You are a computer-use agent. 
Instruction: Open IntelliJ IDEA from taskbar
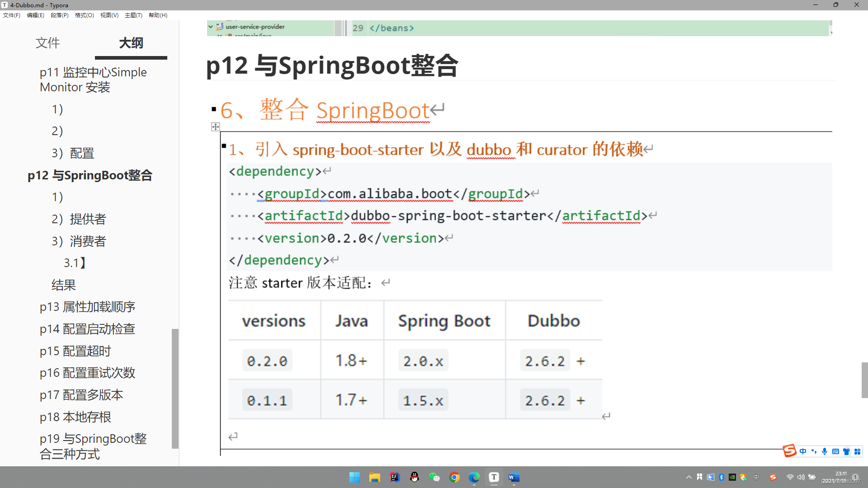395,477
